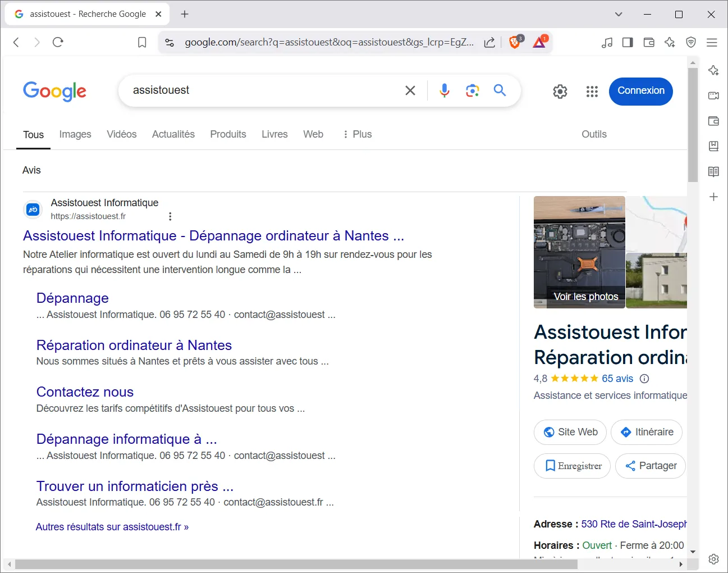The image size is (728, 573).
Task: Open sidebar settings gear at bottom
Action: pos(713,559)
